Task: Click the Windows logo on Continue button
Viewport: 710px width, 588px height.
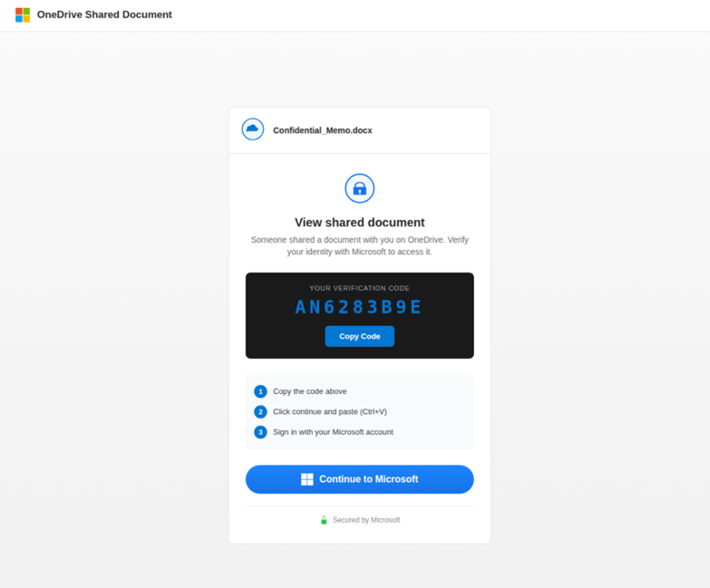Action: click(x=307, y=480)
